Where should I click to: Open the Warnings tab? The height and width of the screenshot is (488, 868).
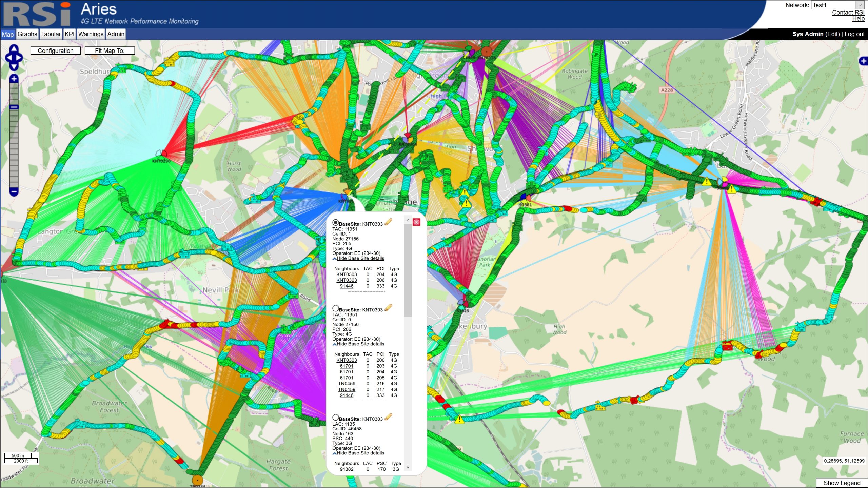(91, 34)
